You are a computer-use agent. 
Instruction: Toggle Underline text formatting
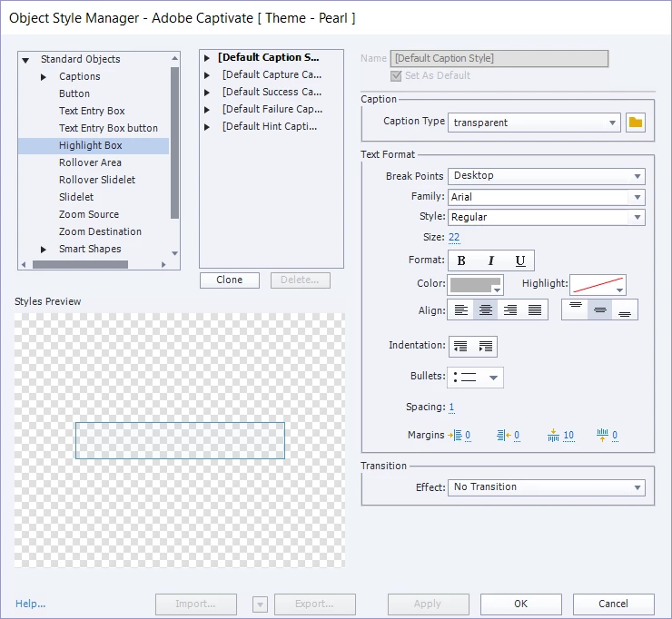point(519,260)
